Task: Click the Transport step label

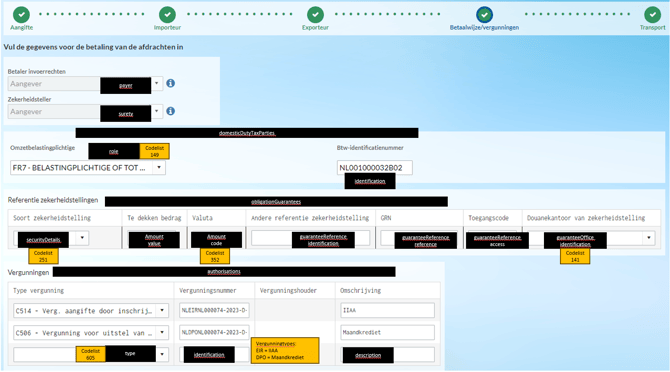Action: pyautogui.click(x=652, y=27)
